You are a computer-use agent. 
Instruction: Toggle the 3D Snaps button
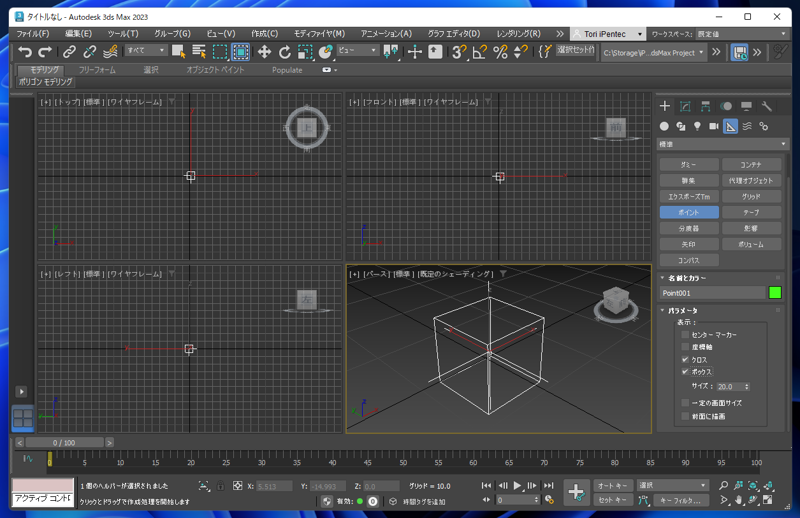point(459,52)
